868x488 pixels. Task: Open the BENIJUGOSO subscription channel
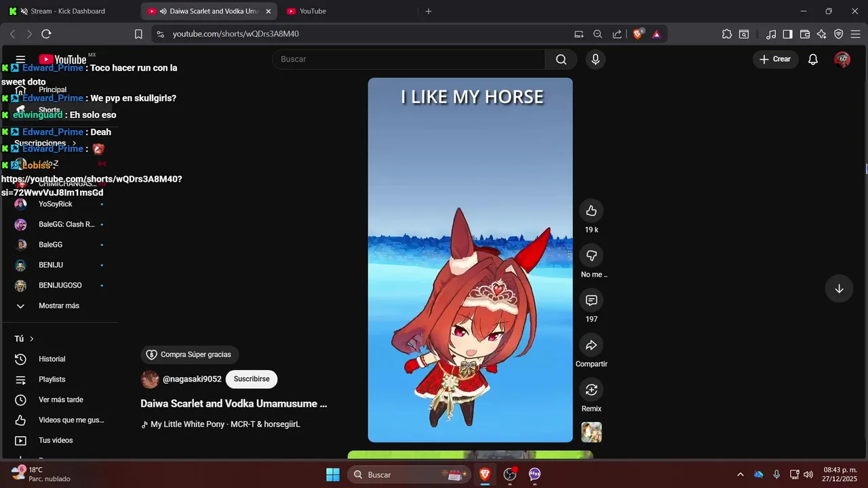click(x=59, y=285)
